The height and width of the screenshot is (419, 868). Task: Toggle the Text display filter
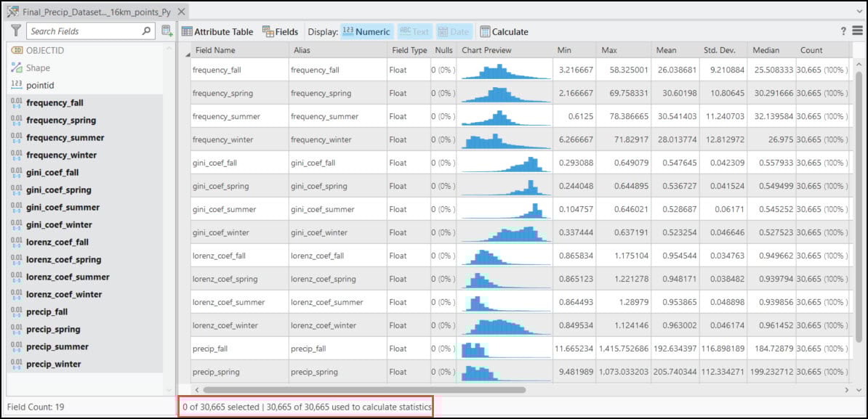pyautogui.click(x=414, y=32)
